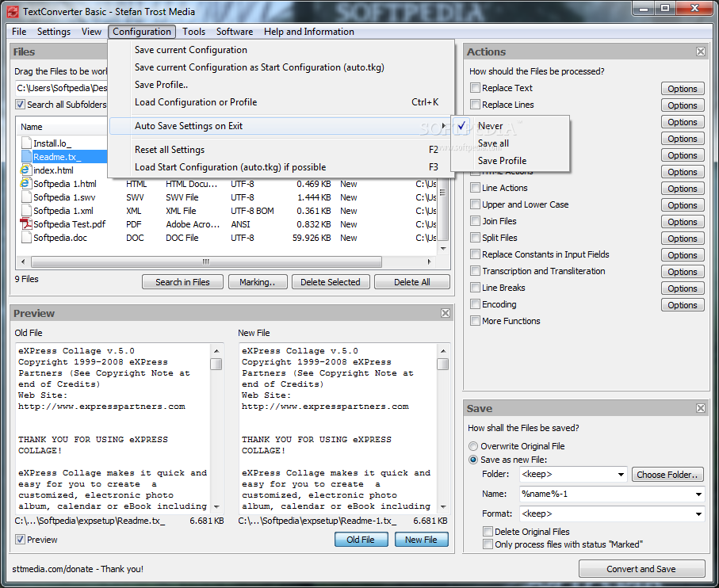Choose Load Configuration or Profile
This screenshot has height=588, width=719.
[x=281, y=102]
